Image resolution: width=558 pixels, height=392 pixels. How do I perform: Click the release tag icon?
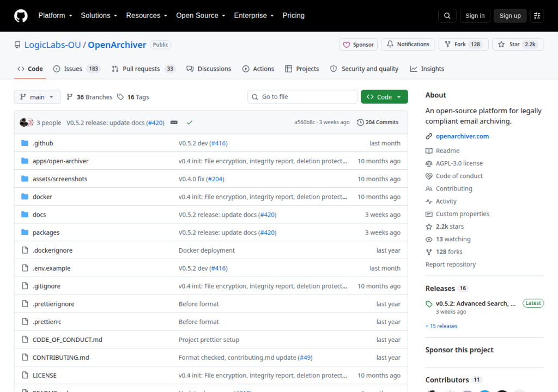click(429, 304)
